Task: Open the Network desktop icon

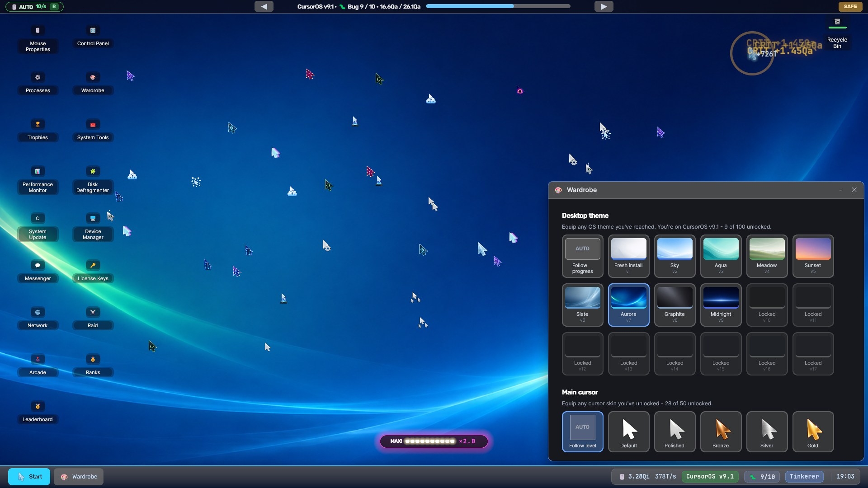Action: (x=38, y=319)
